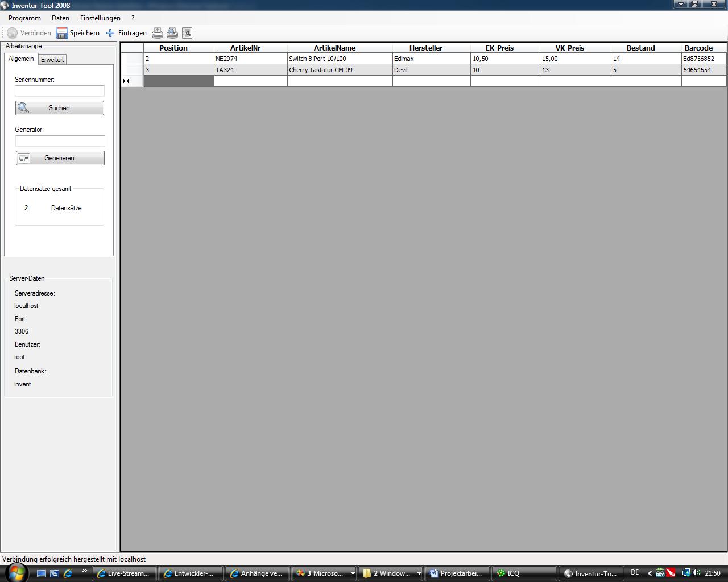The image size is (728, 582).
Task: Expand the 2 Windows taskbar group arrow
Action: coord(419,573)
